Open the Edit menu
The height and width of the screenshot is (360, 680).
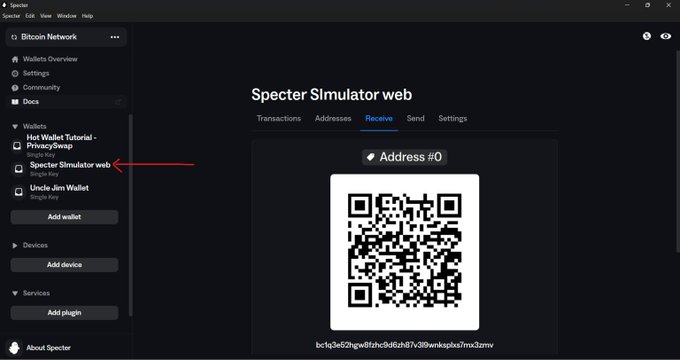(x=30, y=16)
